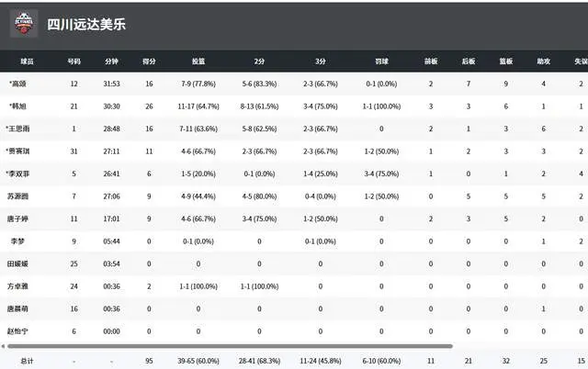Sort by the 得分 column header
The height and width of the screenshot is (369, 588).
click(x=149, y=61)
